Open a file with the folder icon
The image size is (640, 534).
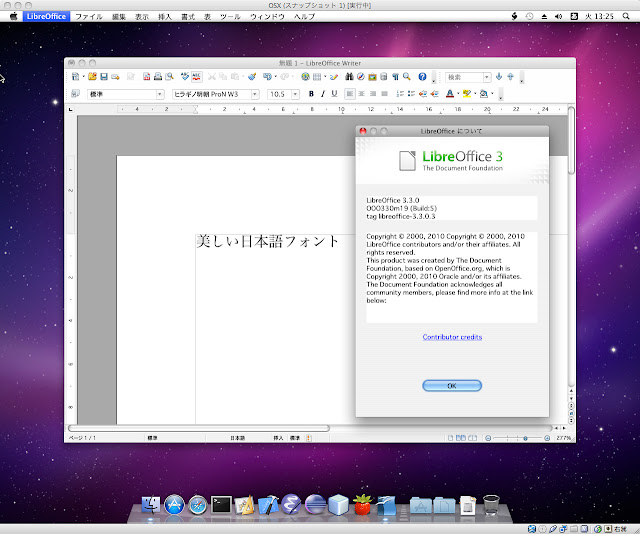pos(93,76)
